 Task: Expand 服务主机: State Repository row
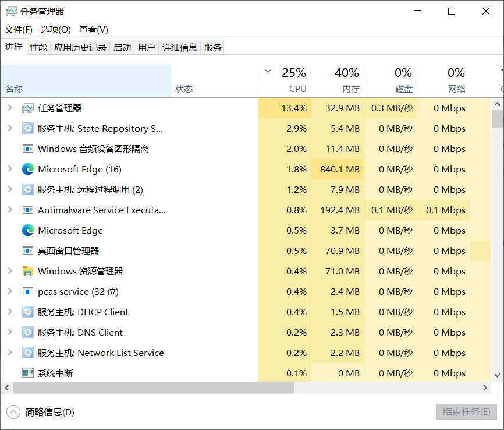point(10,128)
